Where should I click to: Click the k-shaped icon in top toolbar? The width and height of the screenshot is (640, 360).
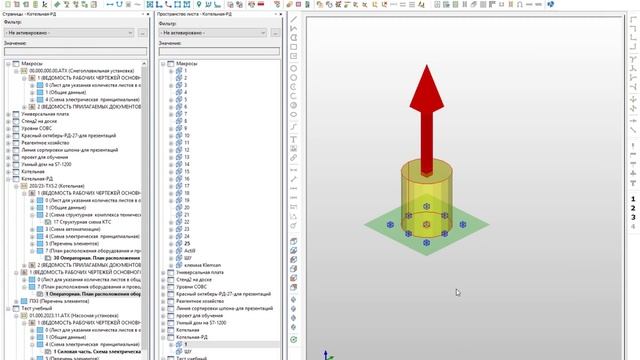(x=44, y=4)
